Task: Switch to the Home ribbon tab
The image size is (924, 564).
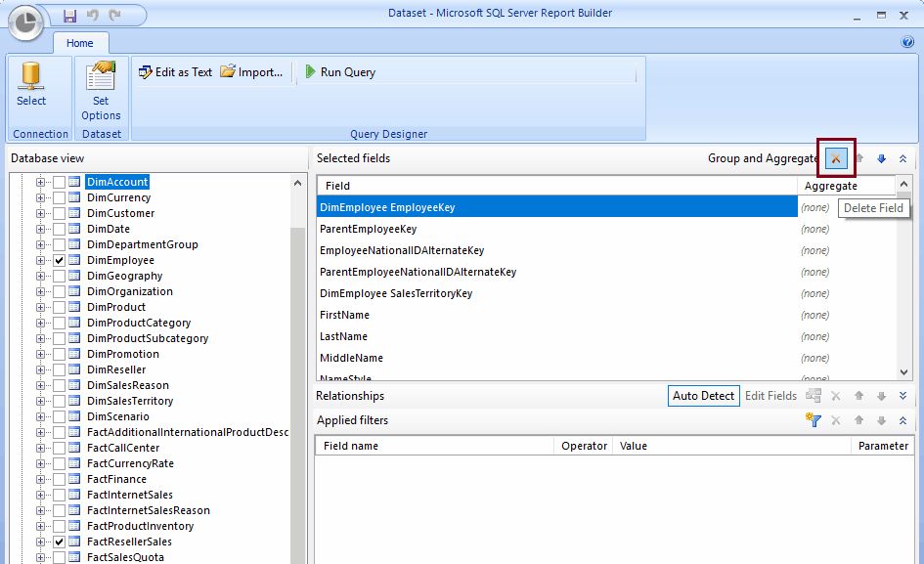Action: (x=79, y=43)
